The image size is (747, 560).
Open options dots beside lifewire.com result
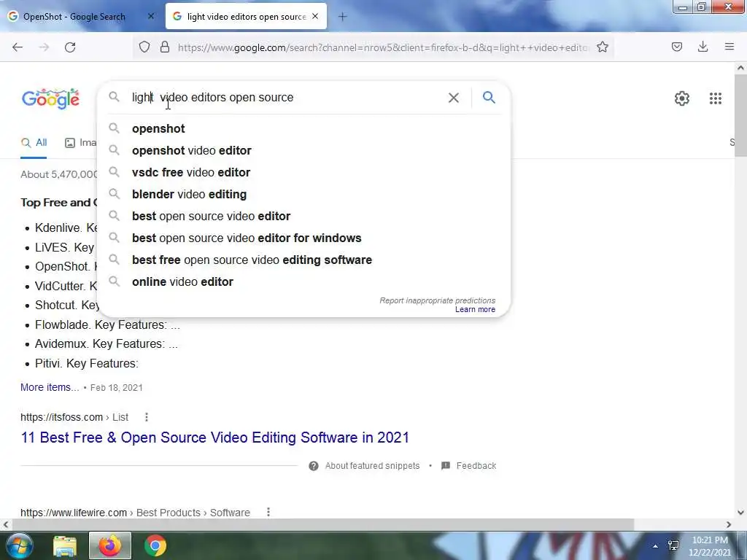(x=268, y=513)
